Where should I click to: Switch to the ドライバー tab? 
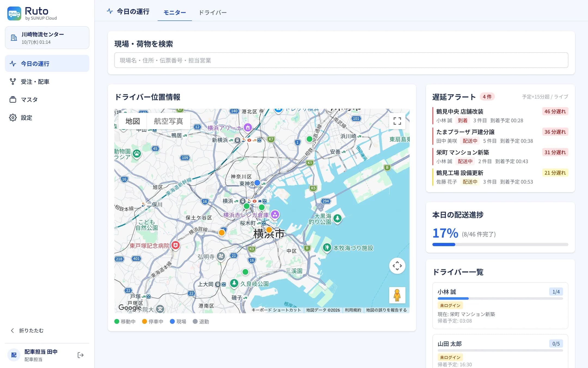pos(213,13)
